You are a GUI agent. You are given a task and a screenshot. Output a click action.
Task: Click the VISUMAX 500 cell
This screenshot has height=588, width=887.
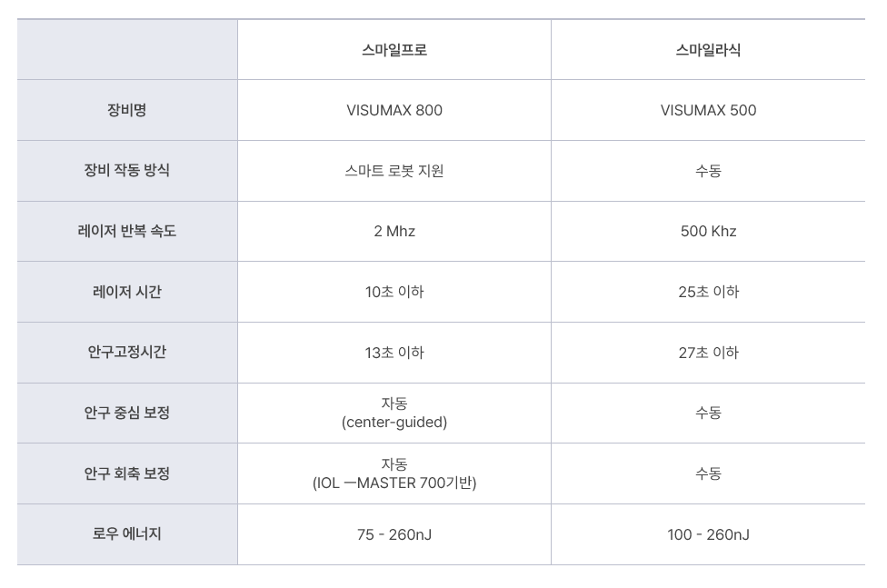pyautogui.click(x=708, y=110)
